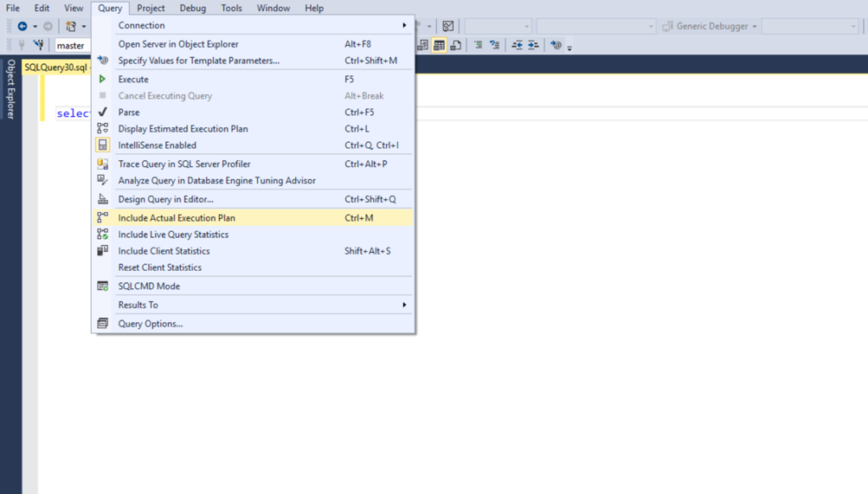Click the template parameters icon in the toolbar

click(x=556, y=45)
